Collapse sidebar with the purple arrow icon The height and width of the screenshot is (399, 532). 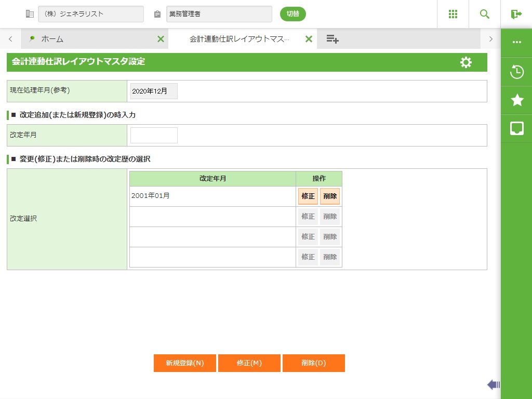click(493, 384)
